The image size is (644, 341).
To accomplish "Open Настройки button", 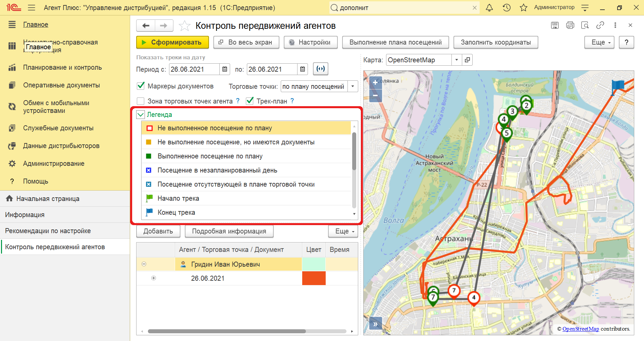I will point(311,43).
